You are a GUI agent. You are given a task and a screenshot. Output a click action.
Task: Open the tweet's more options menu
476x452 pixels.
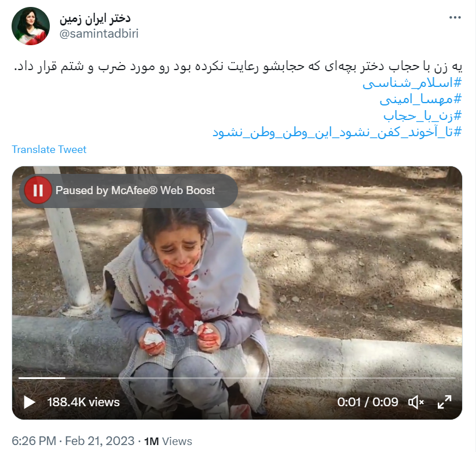pos(455,17)
